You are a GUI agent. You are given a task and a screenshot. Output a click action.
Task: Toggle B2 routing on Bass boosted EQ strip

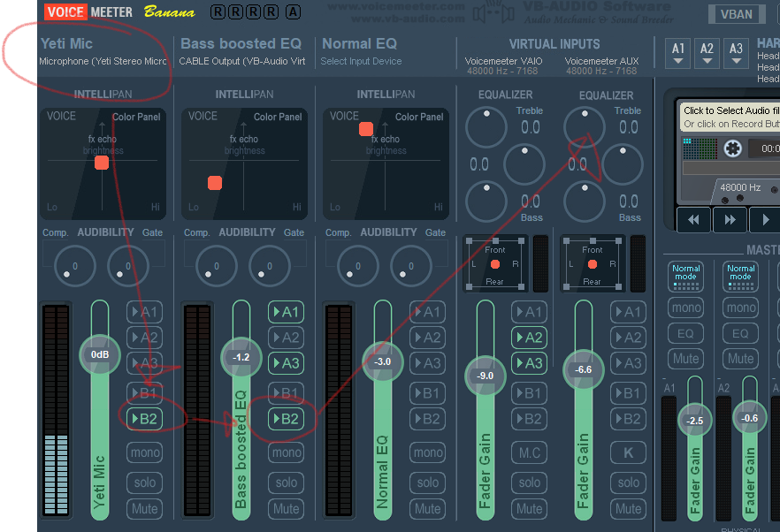click(286, 419)
